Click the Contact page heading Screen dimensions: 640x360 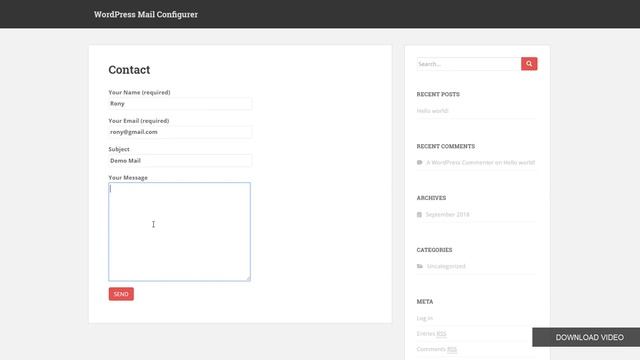129,70
